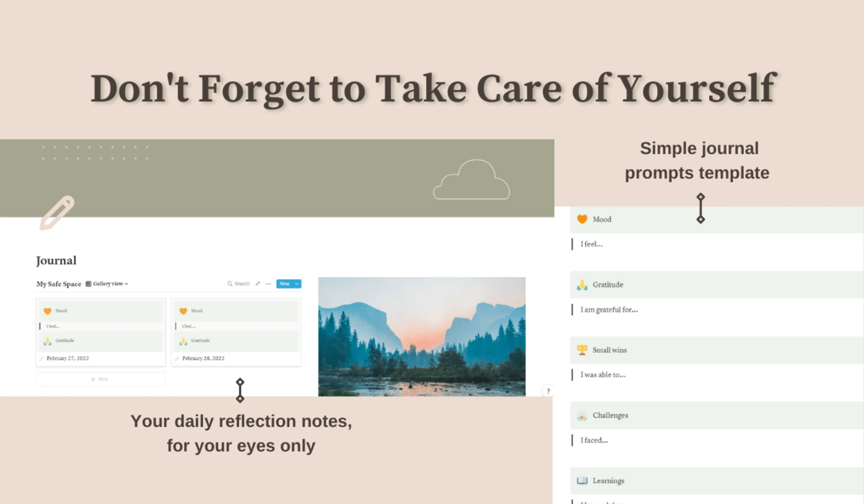
Task: Click the blue New button
Action: pyautogui.click(x=284, y=284)
